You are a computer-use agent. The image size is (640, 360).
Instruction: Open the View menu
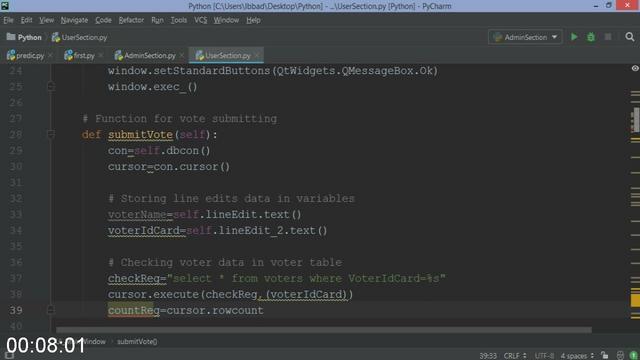pyautogui.click(x=47, y=20)
